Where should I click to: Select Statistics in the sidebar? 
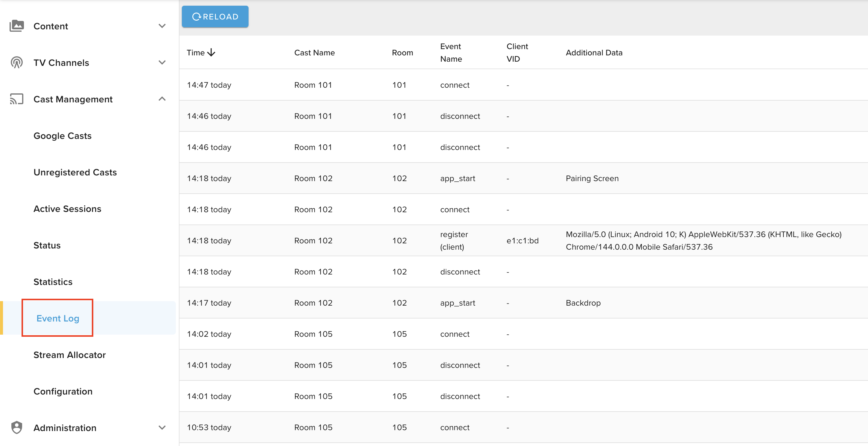tap(53, 282)
